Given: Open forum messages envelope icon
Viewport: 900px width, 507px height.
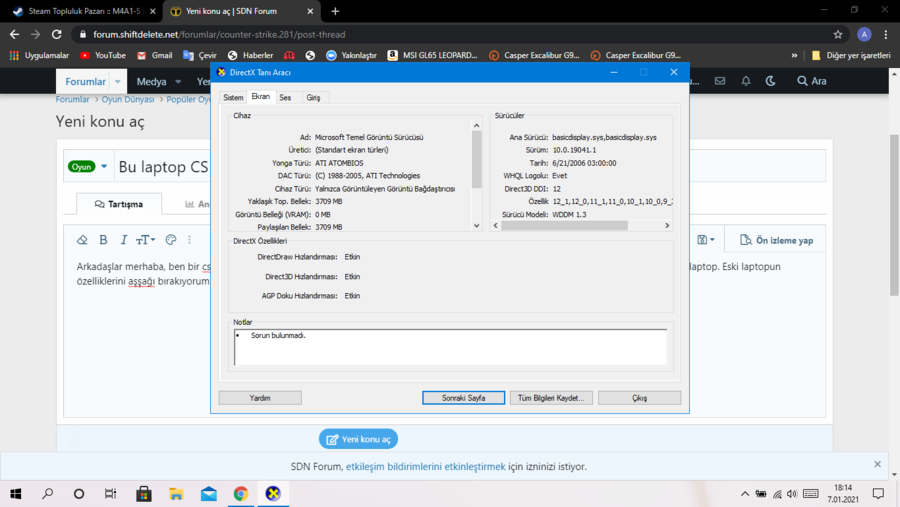Looking at the screenshot, I should (x=720, y=81).
